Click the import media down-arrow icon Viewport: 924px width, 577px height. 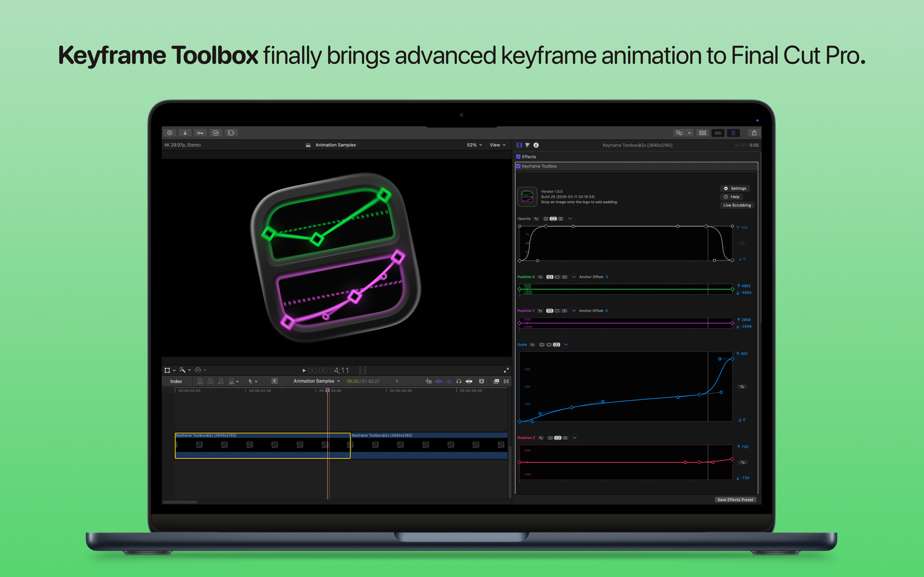tap(185, 133)
